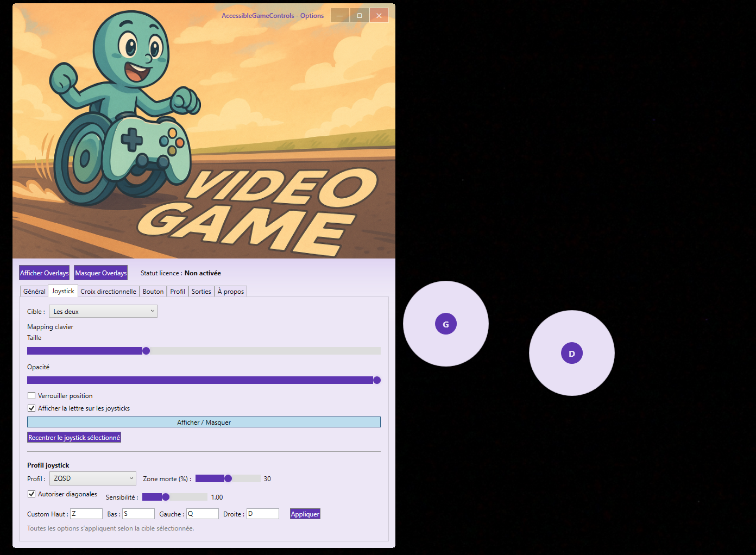Click the G joystick overlay knob
756x555 pixels.
coord(445,324)
